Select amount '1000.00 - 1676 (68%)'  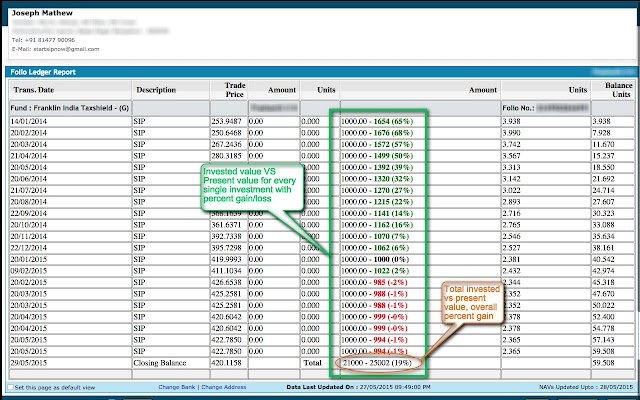[378, 133]
